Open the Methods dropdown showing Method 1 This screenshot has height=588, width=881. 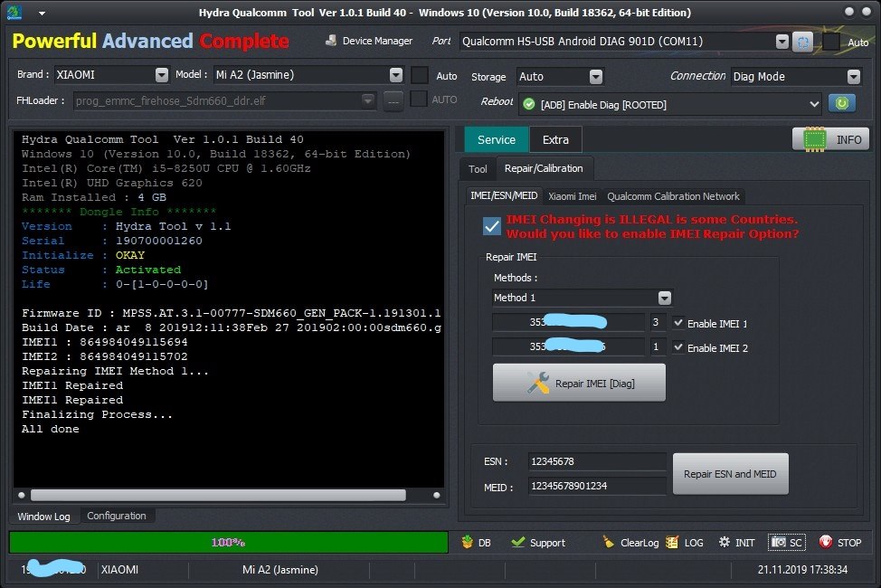665,298
